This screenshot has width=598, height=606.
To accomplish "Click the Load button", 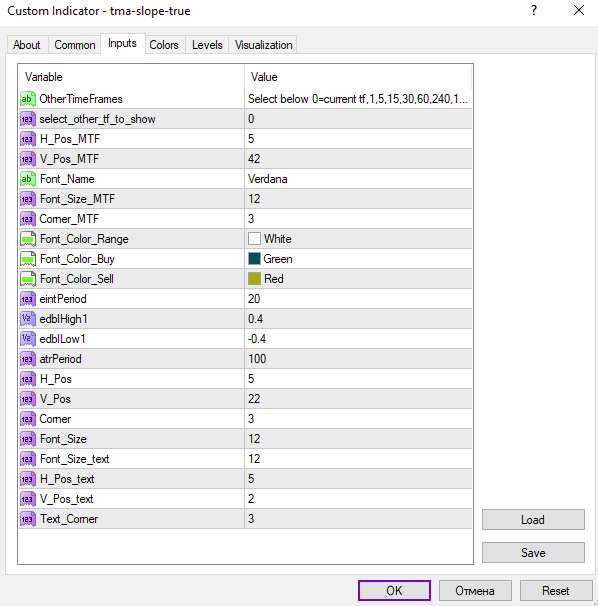I will click(x=533, y=519).
